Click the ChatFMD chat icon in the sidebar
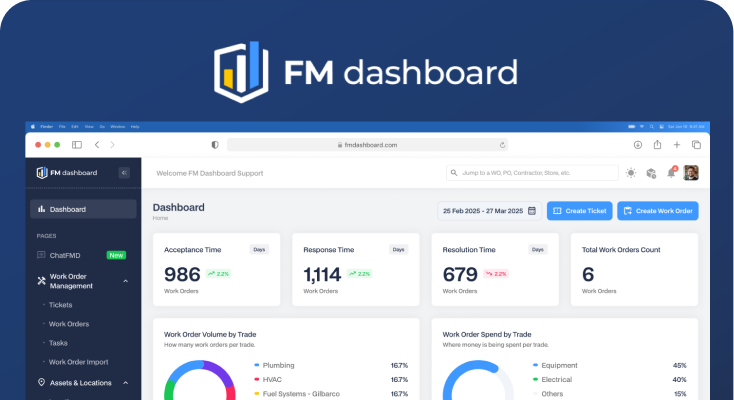This screenshot has height=400, width=734. click(x=41, y=255)
